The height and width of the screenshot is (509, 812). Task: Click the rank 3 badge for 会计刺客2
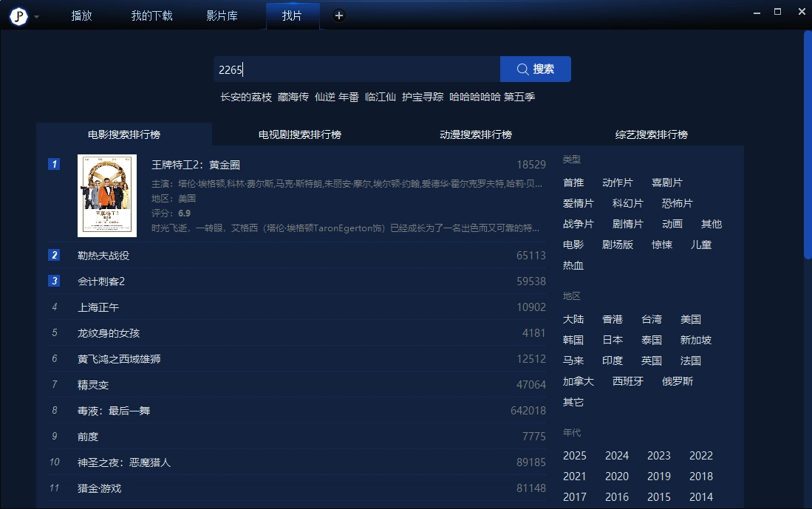54,281
